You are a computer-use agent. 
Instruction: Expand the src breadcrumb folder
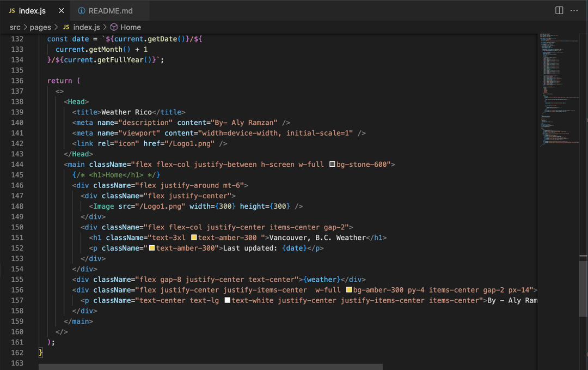pyautogui.click(x=15, y=27)
